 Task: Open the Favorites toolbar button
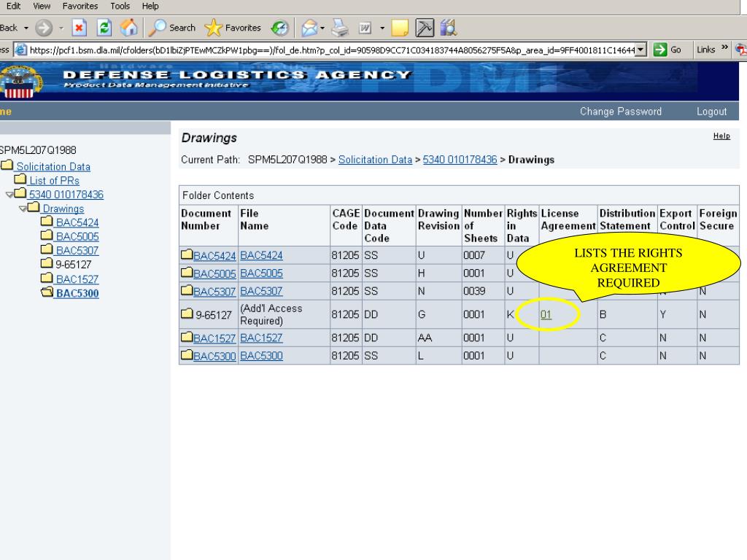click(232, 28)
